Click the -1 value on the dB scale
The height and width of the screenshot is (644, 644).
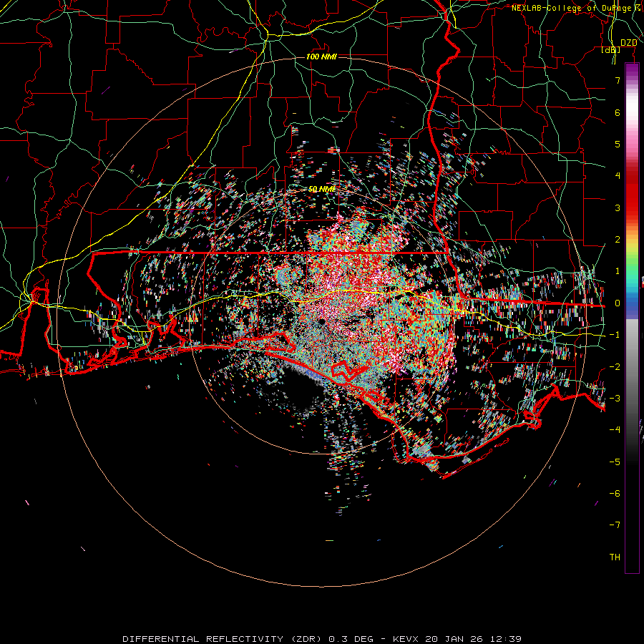point(615,335)
